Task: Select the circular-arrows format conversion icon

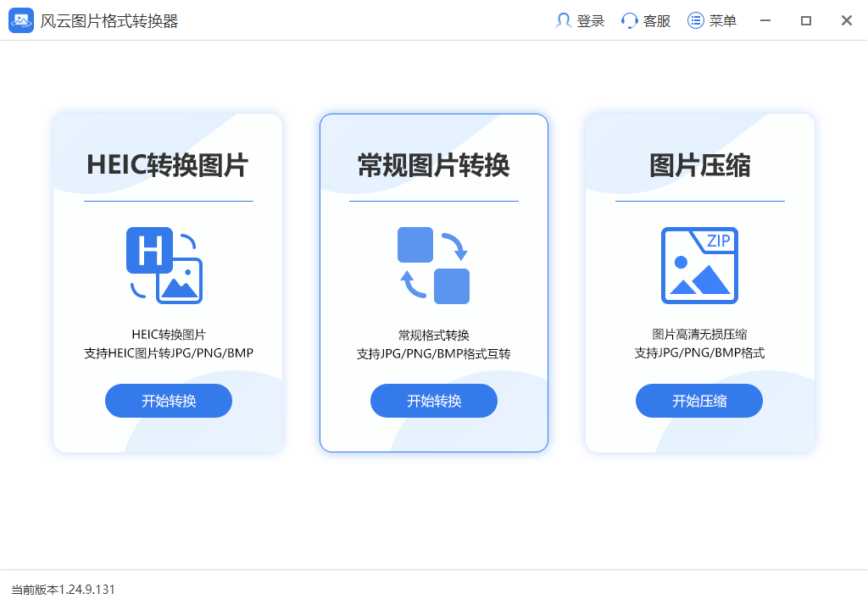Action: coord(433,265)
